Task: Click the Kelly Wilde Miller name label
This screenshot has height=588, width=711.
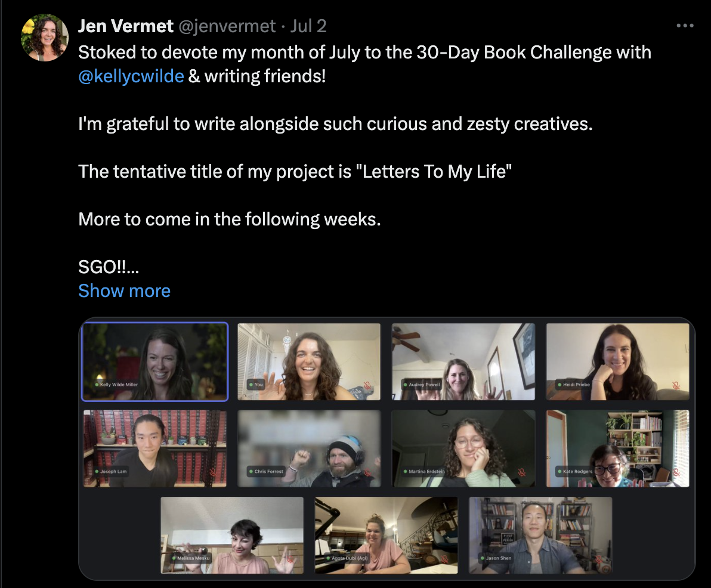Action: [118, 385]
